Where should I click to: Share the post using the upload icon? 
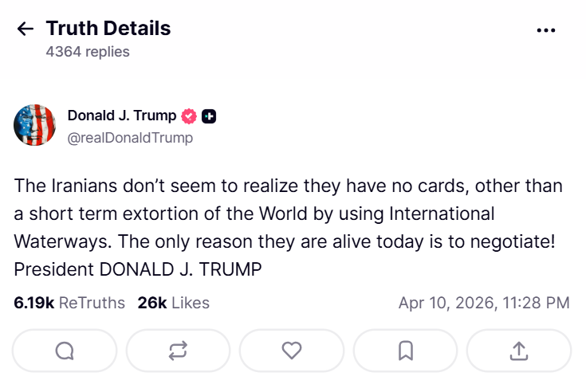tap(518, 351)
